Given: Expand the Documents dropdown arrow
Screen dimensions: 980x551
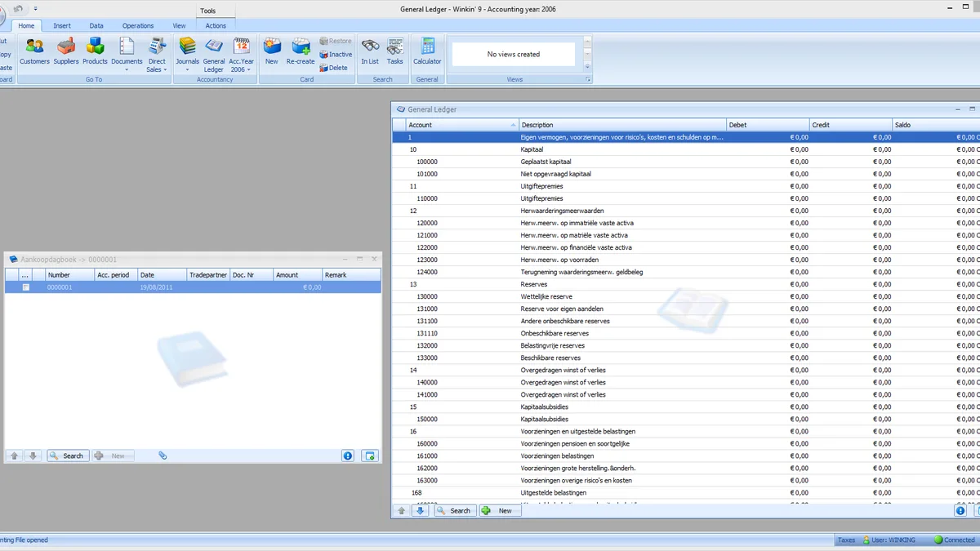Looking at the screenshot, I should click(x=127, y=70).
